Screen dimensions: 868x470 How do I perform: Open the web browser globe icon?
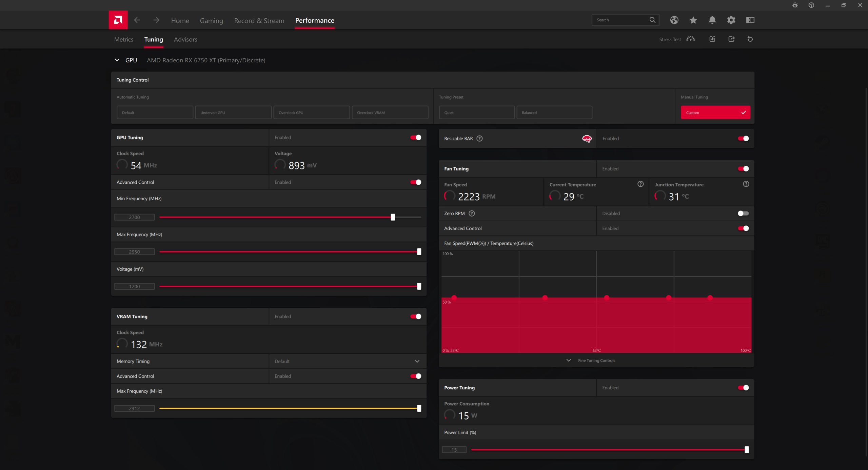click(x=674, y=20)
